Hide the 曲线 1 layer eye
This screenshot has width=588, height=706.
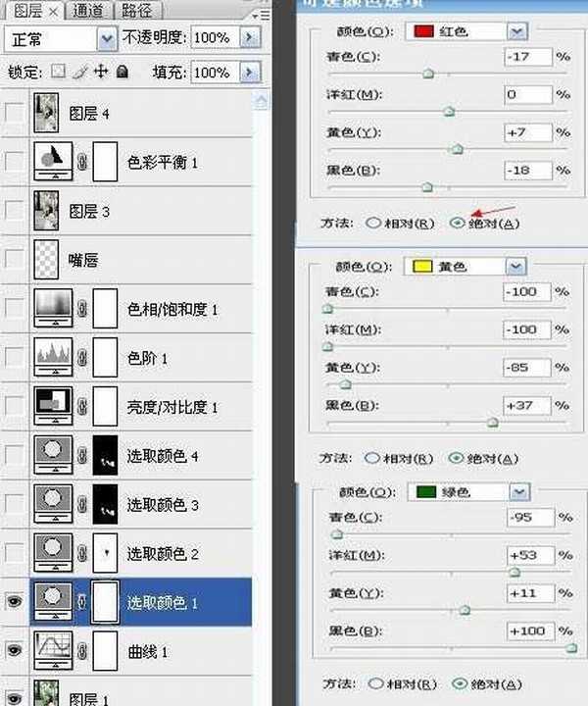click(x=15, y=650)
